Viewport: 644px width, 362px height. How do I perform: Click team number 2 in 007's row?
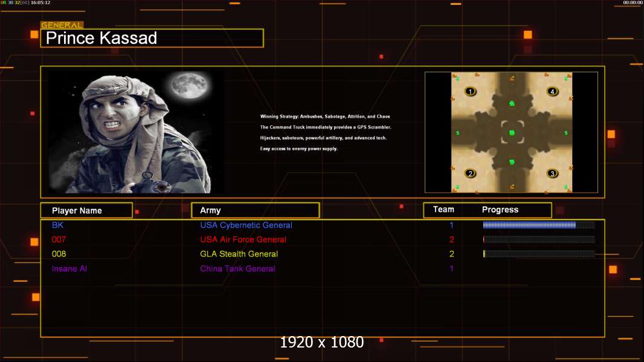452,240
